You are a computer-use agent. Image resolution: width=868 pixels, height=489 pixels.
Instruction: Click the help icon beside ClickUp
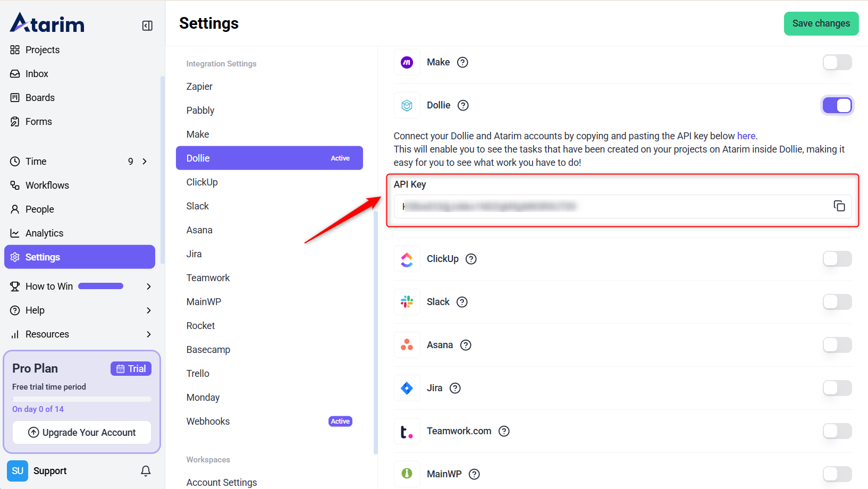point(471,259)
